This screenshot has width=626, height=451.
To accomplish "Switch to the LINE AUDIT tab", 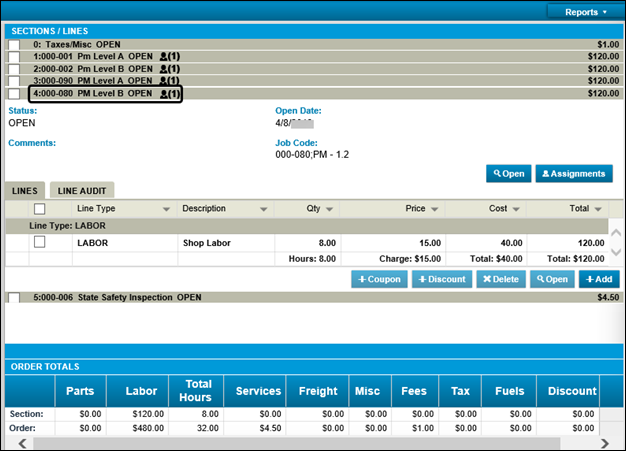I will click(83, 190).
